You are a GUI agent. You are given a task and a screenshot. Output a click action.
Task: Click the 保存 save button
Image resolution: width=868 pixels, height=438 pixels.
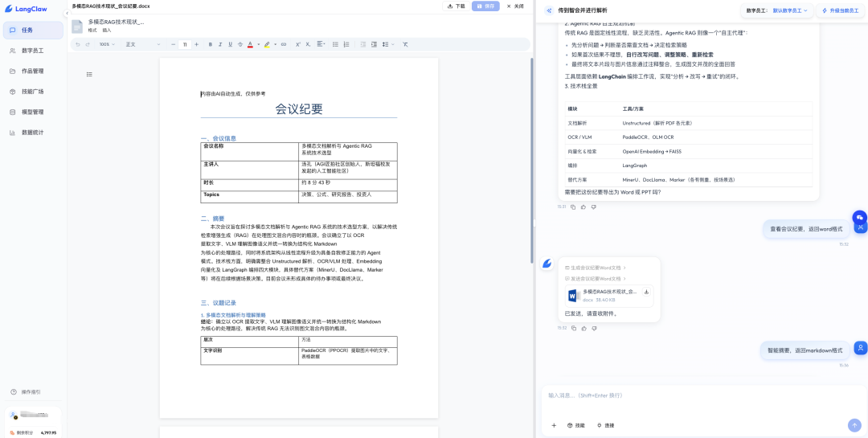485,6
